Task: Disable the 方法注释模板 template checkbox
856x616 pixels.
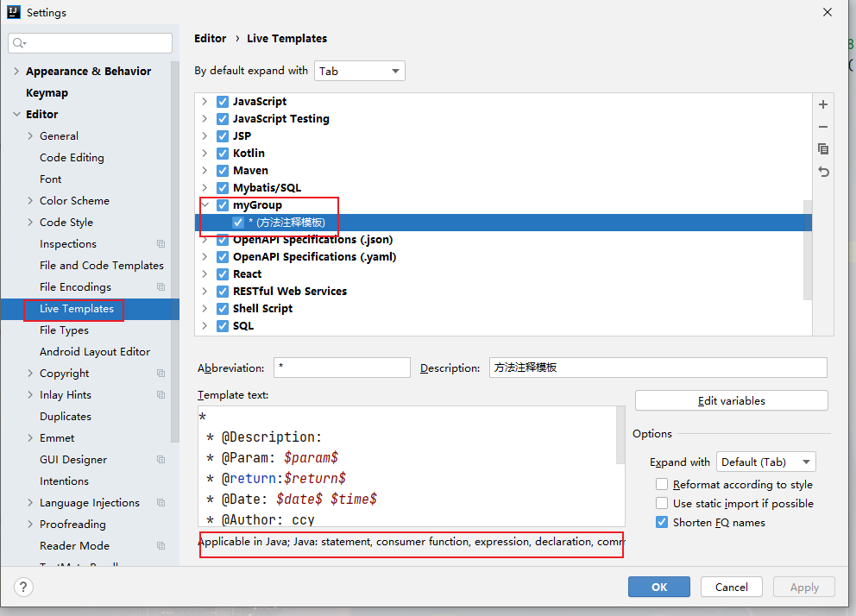Action: (238, 222)
